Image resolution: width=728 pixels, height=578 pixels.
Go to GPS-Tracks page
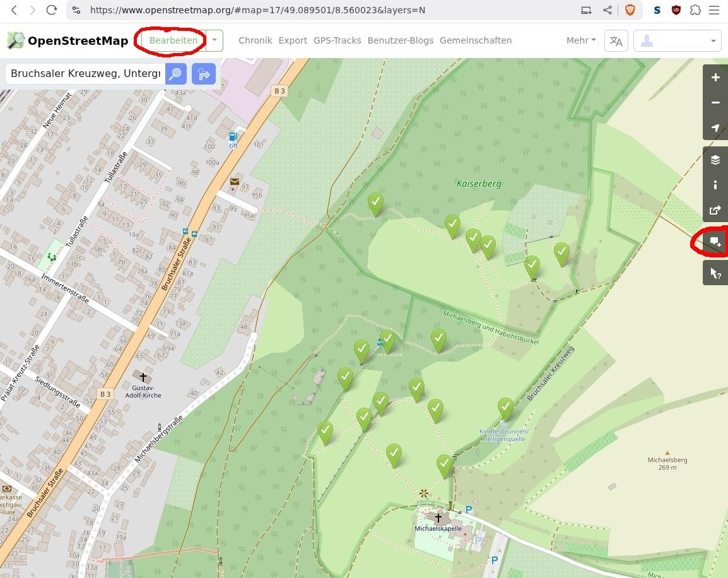[x=337, y=40]
